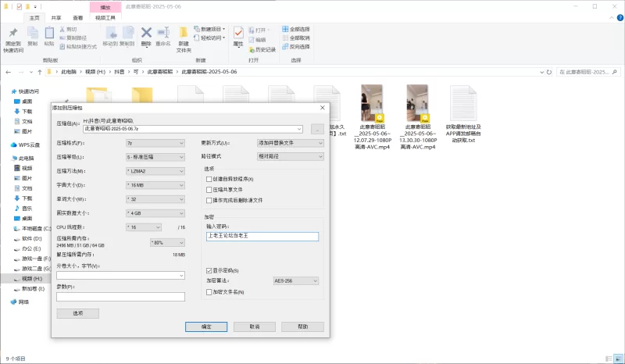Viewport: 625px width, 364px height.
Task: Click Pin to Quick access icon
Action: coord(13,33)
